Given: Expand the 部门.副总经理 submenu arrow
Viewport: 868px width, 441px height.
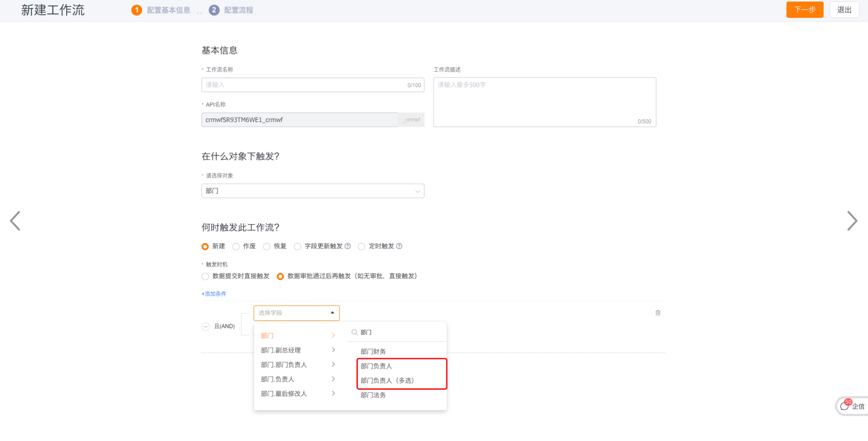Looking at the screenshot, I should (333, 350).
